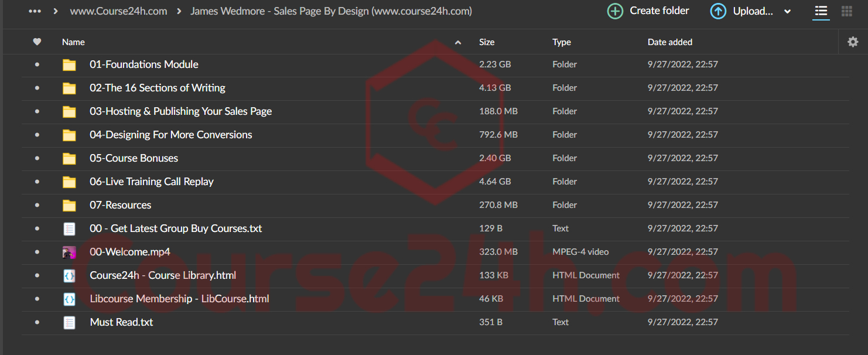
Task: Toggle favourite dot for 05-Course Bonuses
Action: [x=37, y=158]
